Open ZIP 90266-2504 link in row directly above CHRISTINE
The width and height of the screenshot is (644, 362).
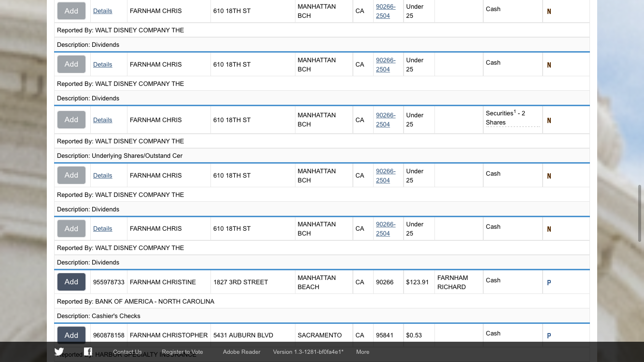(386, 229)
